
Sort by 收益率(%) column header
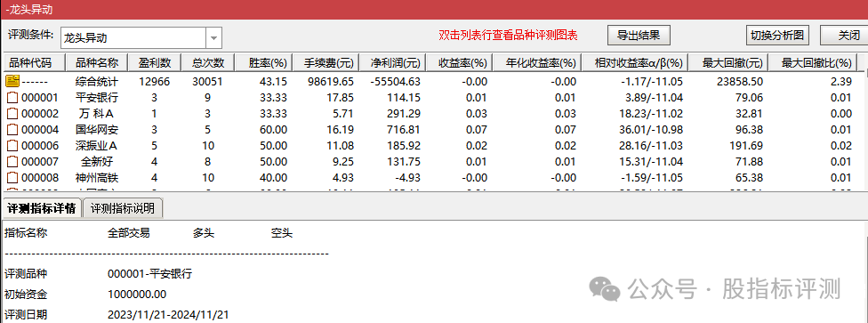pos(459,62)
